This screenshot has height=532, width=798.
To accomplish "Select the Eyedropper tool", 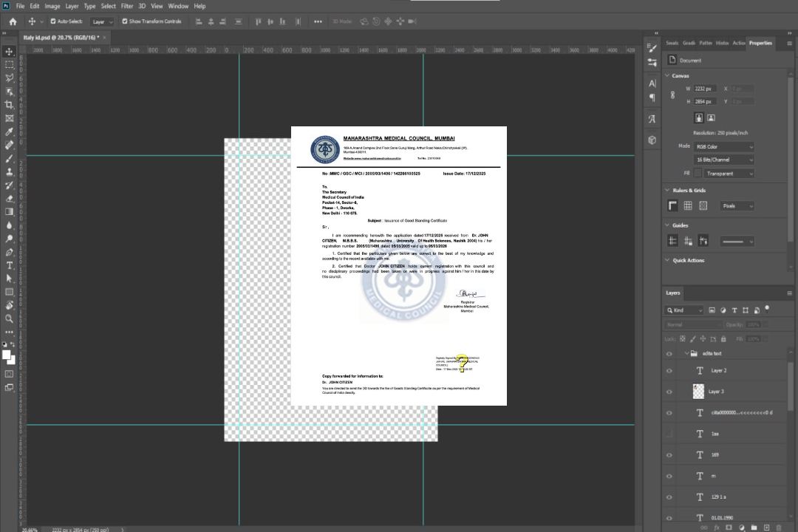I will click(9, 132).
